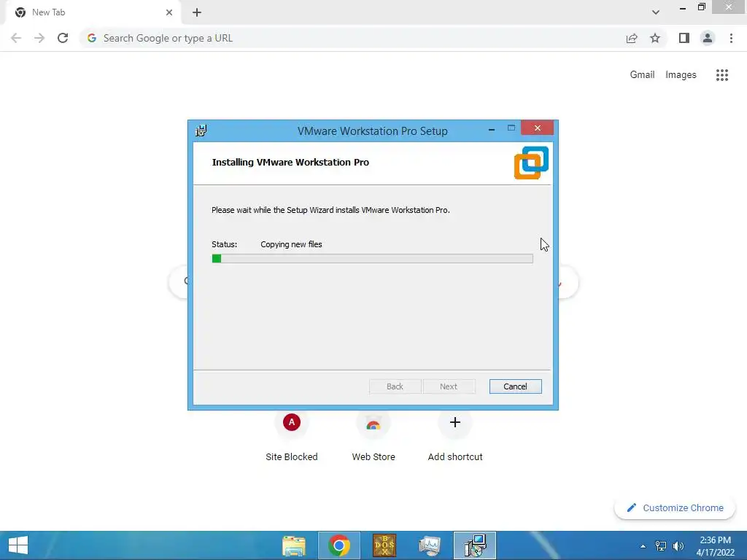The image size is (747, 560).
Task: Open the volume tray icon
Action: coord(678,546)
